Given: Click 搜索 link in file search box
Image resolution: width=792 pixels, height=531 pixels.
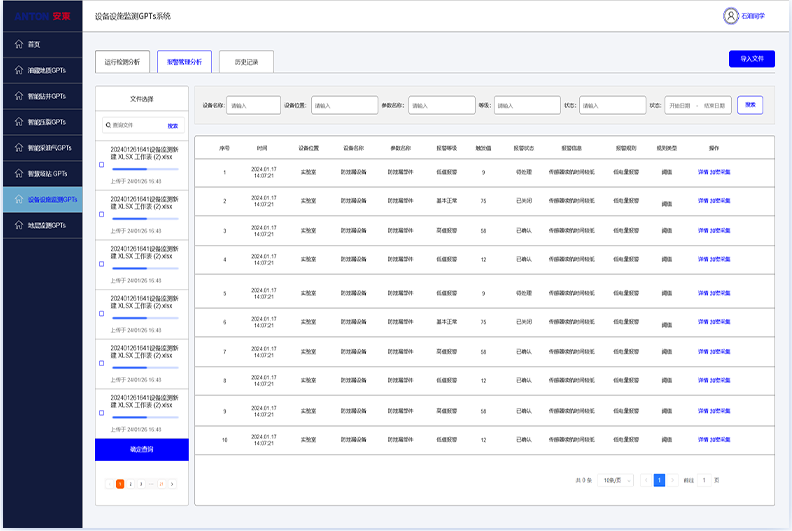Looking at the screenshot, I should pos(173,125).
